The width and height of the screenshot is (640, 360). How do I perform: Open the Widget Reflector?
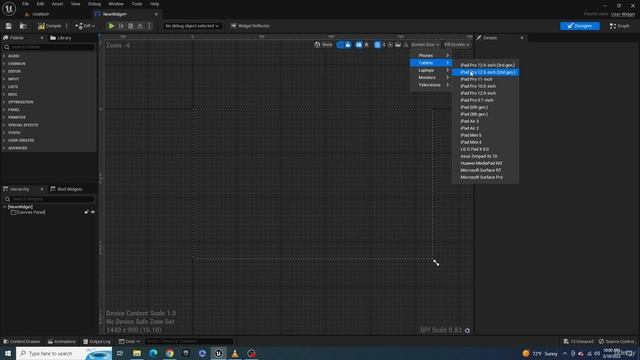click(250, 26)
